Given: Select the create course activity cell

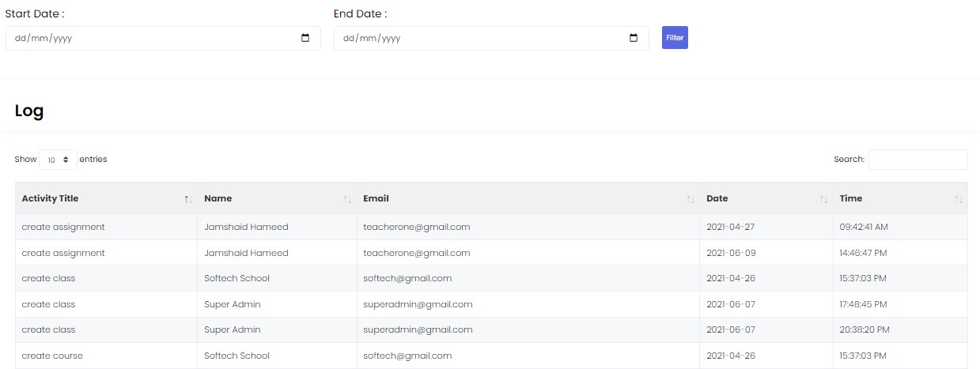Looking at the screenshot, I should (52, 356).
